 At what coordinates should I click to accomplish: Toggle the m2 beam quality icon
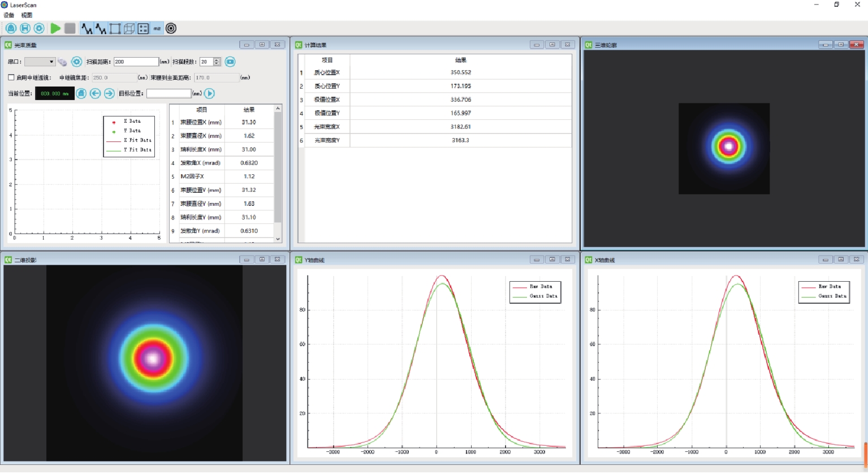157,28
